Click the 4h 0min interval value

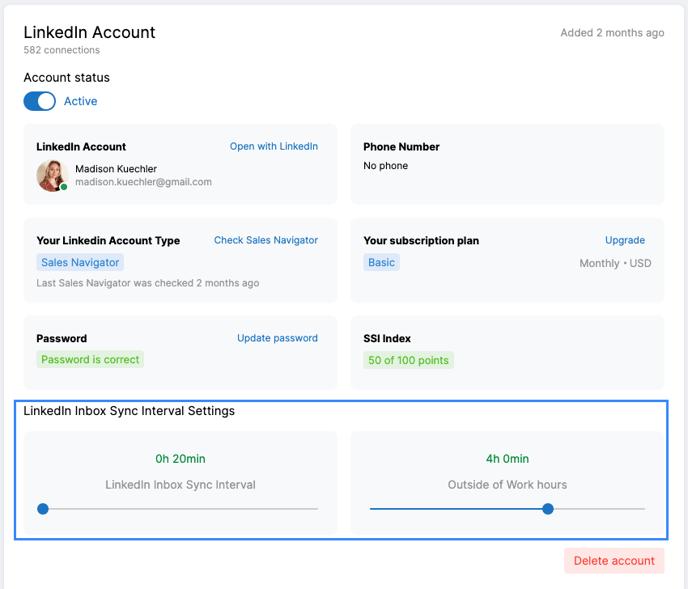tap(507, 459)
